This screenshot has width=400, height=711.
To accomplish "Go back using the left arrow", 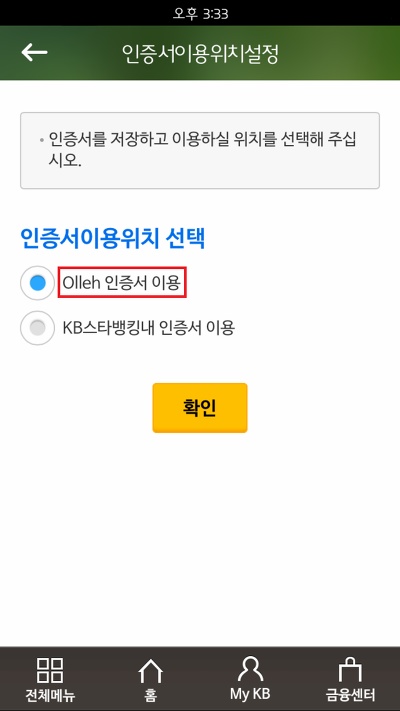I will (x=34, y=53).
